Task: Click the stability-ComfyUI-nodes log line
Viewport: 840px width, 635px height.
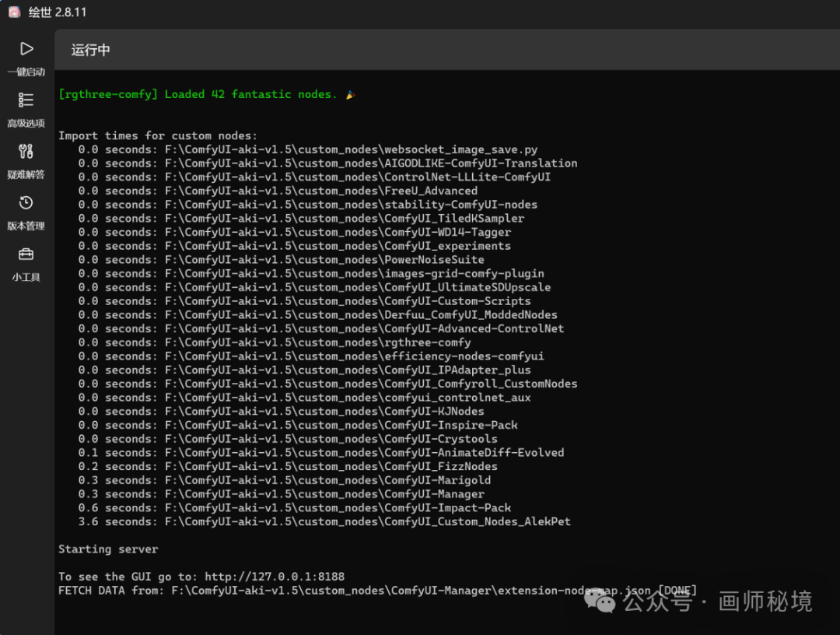Action: pyautogui.click(x=307, y=205)
